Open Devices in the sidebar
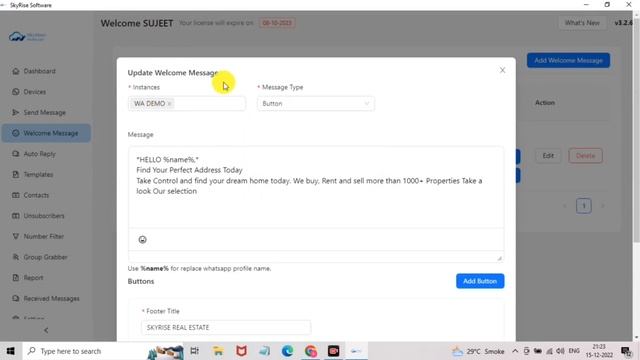640x360 pixels. tap(35, 92)
